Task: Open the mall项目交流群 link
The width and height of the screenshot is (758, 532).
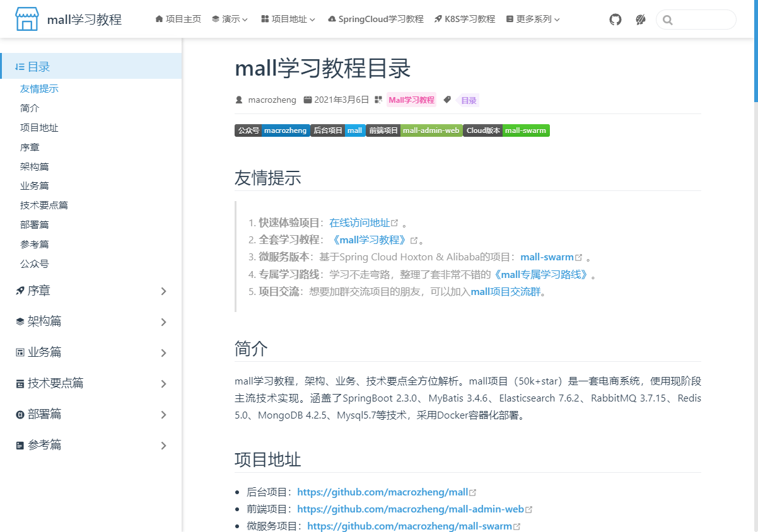Action: [x=506, y=292]
